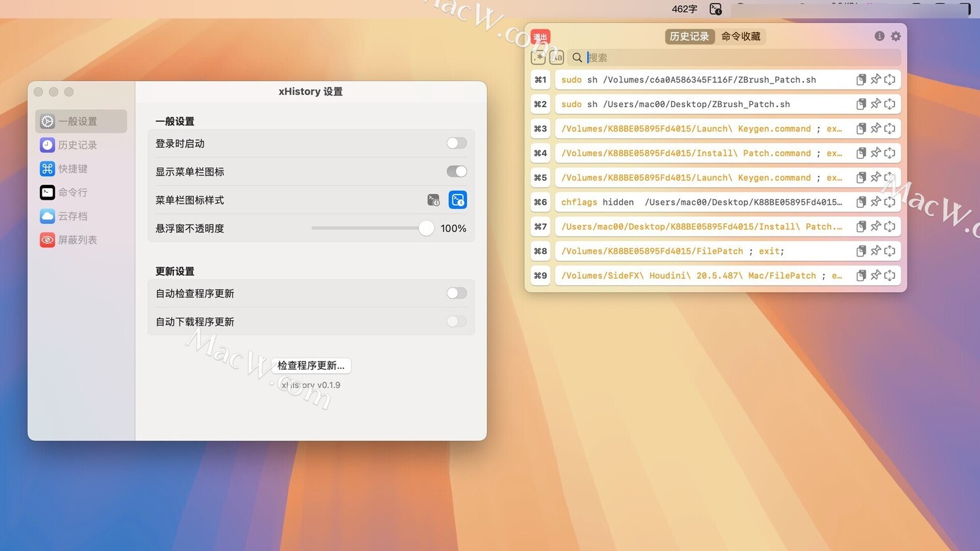Pin the ⌘1 ZBrush_Patch.sh command to favorites
980x551 pixels.
[x=875, y=80]
